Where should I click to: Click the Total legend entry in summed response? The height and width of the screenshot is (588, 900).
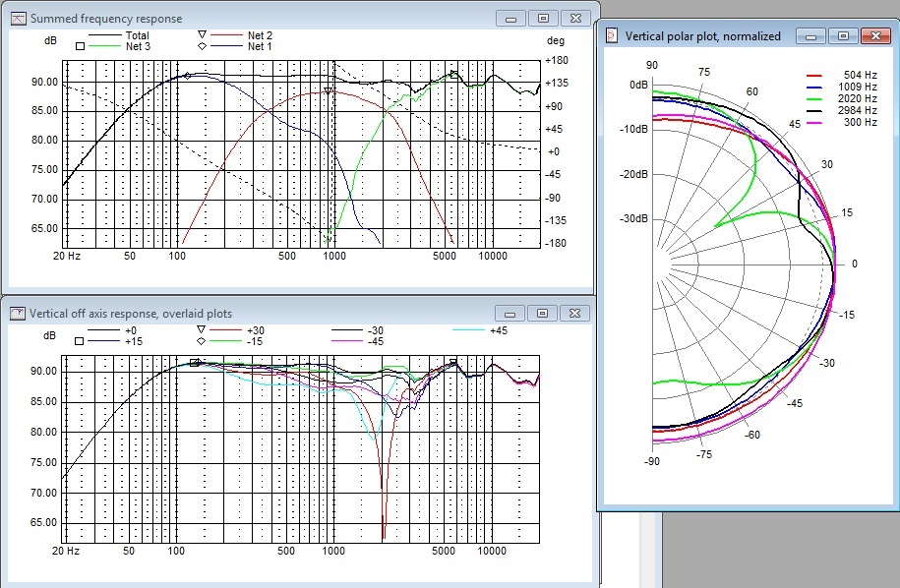point(137,35)
